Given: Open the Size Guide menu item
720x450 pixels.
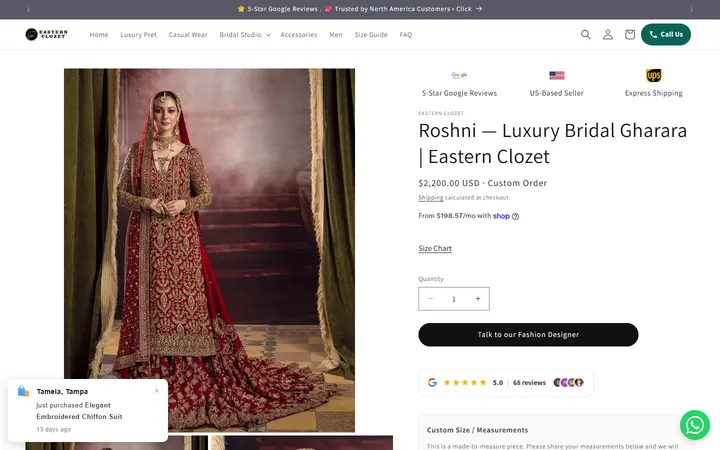Looking at the screenshot, I should 371,34.
